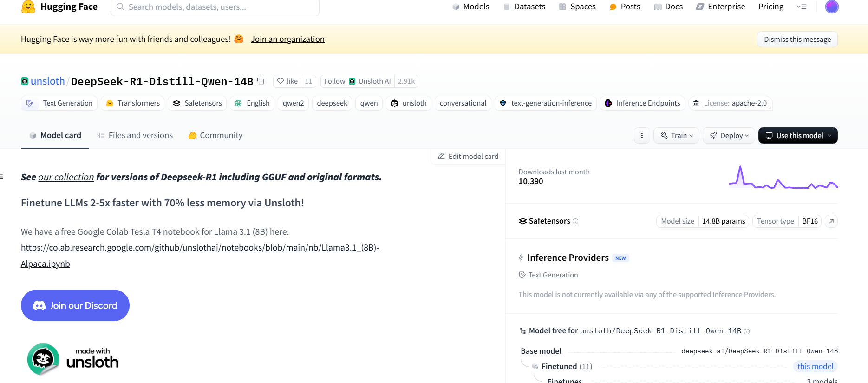The width and height of the screenshot is (868, 383).
Task: Open Pricing page
Action: point(771,7)
